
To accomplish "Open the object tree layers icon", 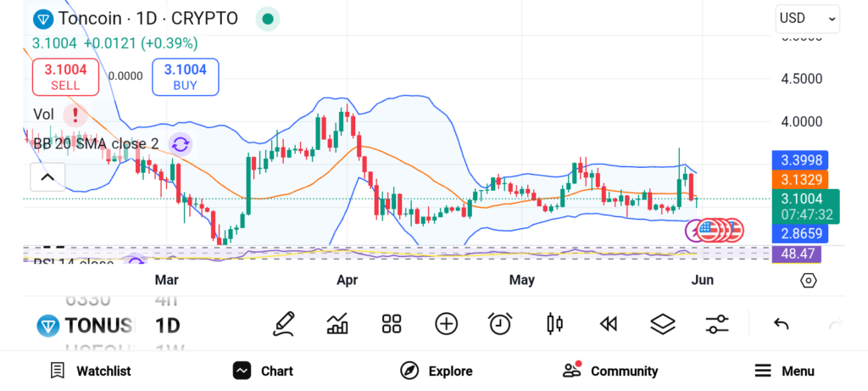I will click(x=662, y=323).
